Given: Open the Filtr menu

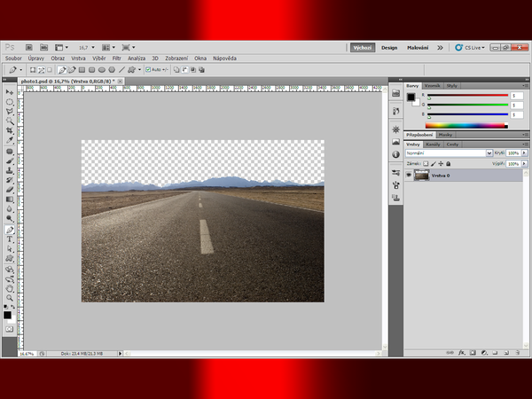Looking at the screenshot, I should (116, 57).
